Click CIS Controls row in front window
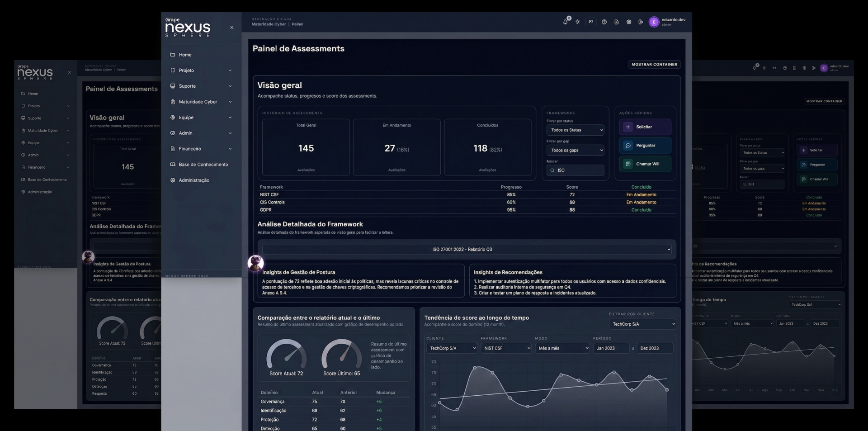The width and height of the screenshot is (868, 431). pyautogui.click(x=467, y=203)
